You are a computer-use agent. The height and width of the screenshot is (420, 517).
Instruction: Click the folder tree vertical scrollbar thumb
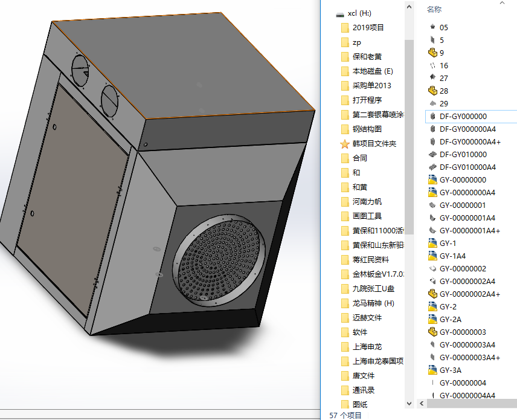[x=409, y=137]
